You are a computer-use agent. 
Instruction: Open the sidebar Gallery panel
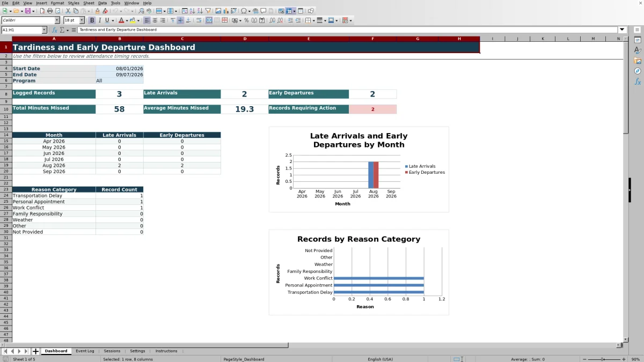pos(638,61)
